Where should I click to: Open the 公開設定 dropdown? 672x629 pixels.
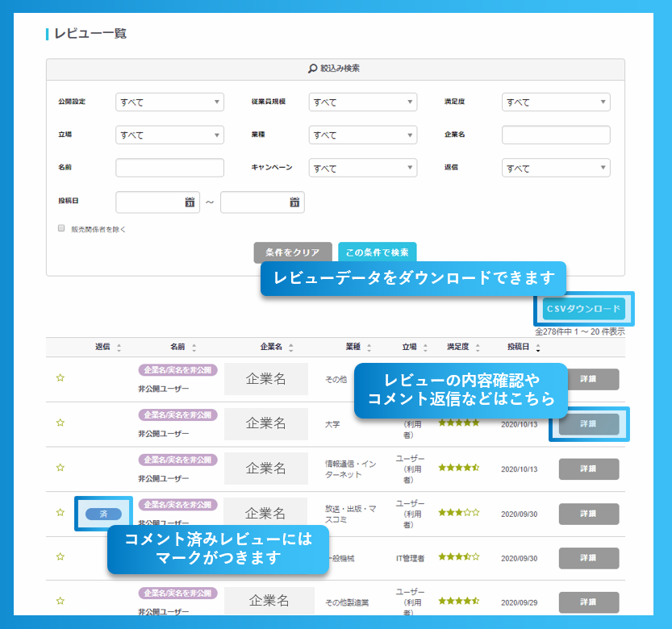[169, 102]
